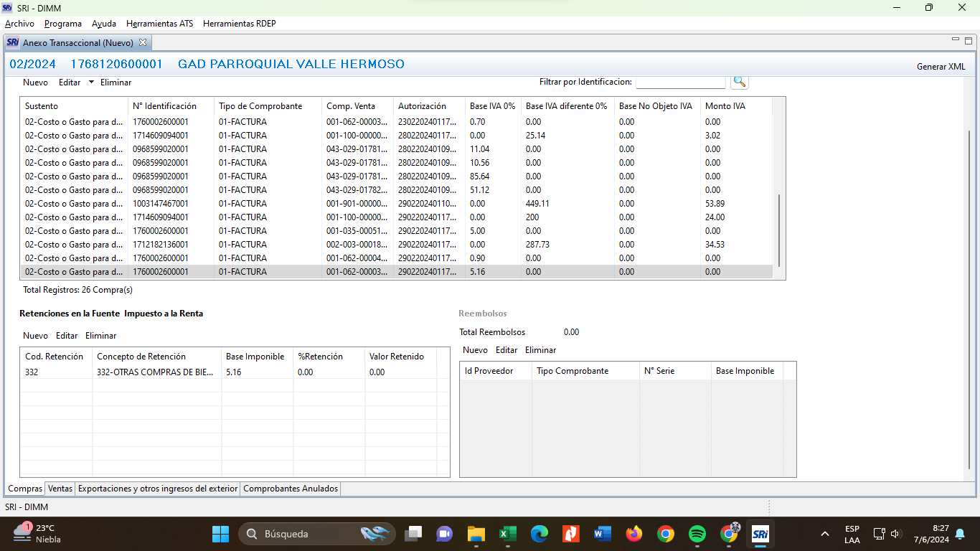
Task: Open the Herramientas ATS menu
Action: coord(159,24)
